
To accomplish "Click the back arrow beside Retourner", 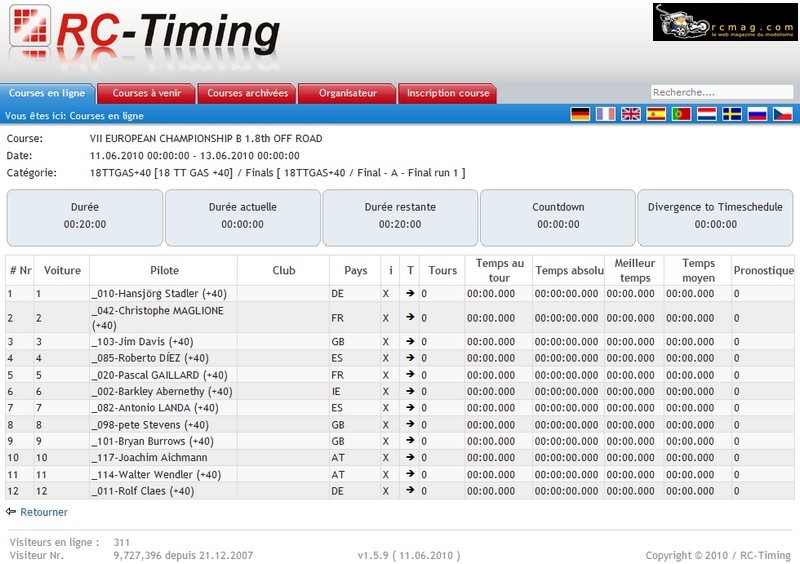I will tap(11, 511).
